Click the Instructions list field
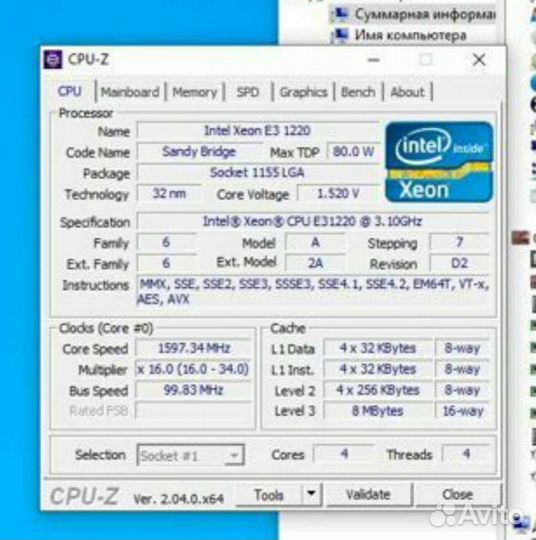Screen dimensions: 536x540 [313, 291]
